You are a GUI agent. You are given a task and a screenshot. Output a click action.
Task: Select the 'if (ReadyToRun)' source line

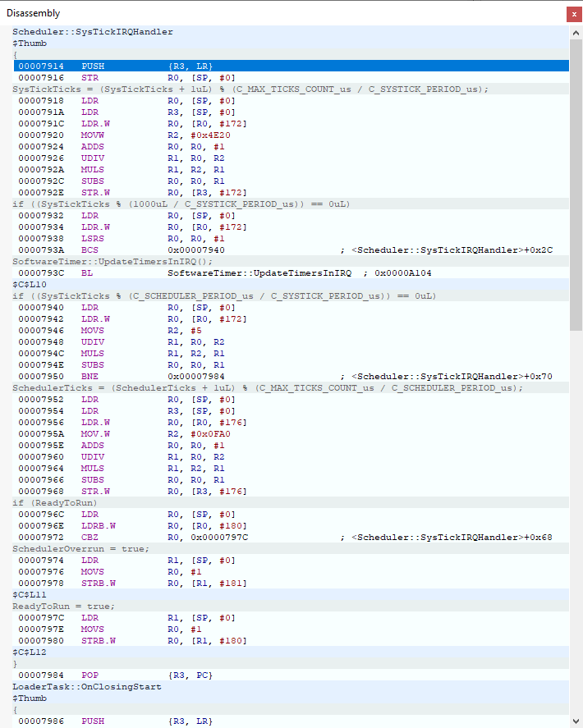pyautogui.click(x=291, y=503)
